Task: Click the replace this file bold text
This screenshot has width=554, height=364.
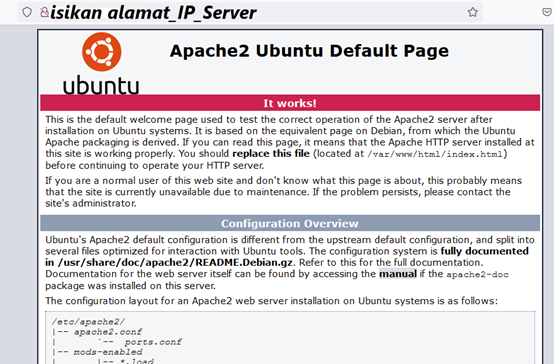Action: coord(271,154)
